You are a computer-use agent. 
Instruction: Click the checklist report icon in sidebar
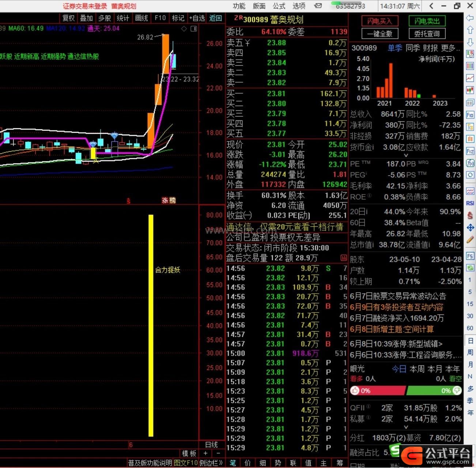[470, 54]
